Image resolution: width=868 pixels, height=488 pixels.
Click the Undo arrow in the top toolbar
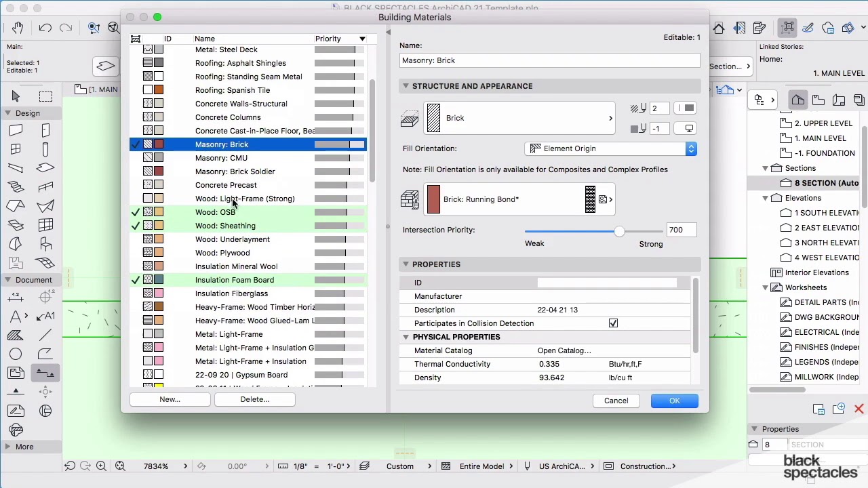pos(45,28)
